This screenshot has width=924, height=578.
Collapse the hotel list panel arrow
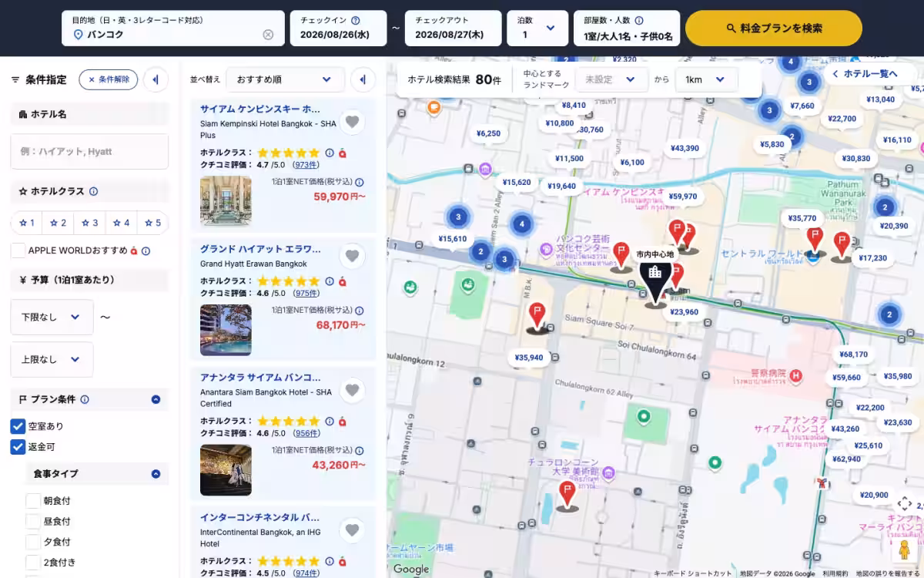point(363,79)
